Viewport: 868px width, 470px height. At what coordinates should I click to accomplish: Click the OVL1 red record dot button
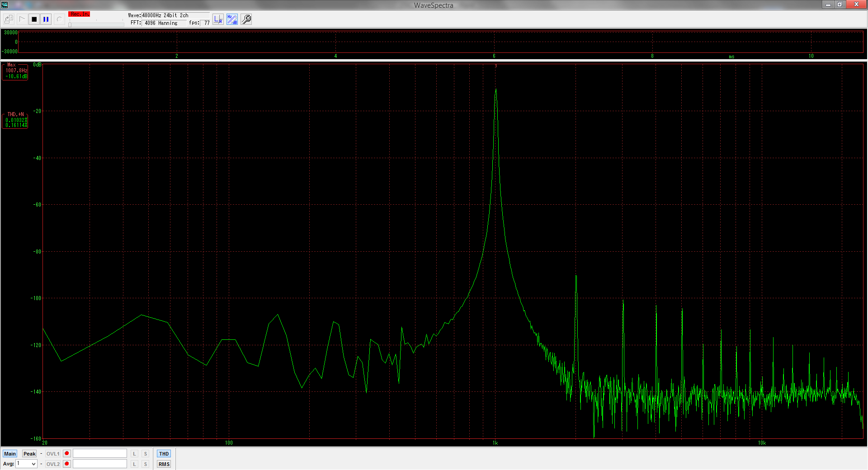coord(67,453)
